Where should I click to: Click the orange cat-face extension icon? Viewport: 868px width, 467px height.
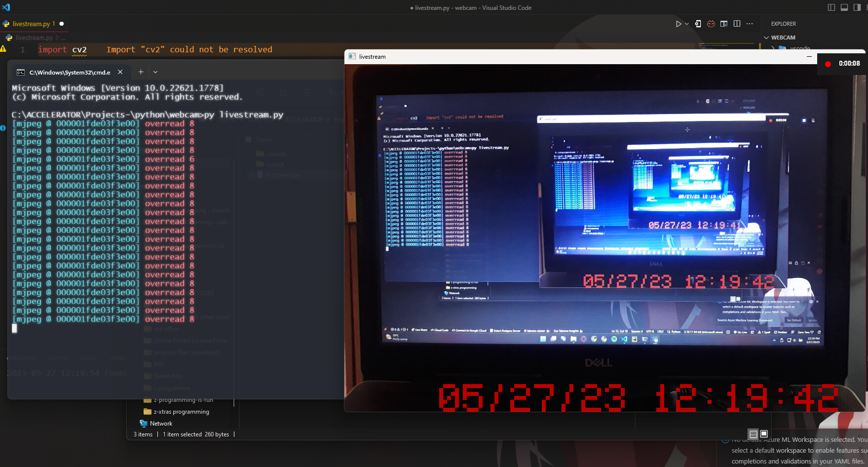click(x=711, y=24)
